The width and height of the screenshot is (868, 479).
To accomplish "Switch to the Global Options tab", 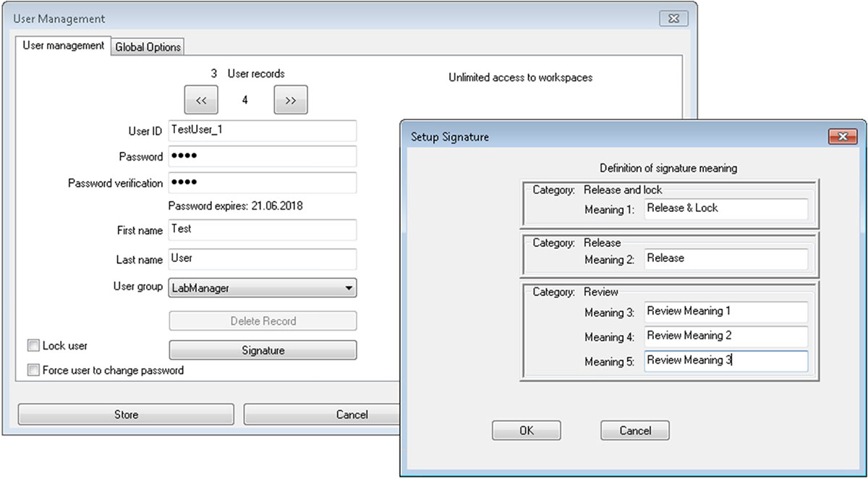I will pos(148,47).
